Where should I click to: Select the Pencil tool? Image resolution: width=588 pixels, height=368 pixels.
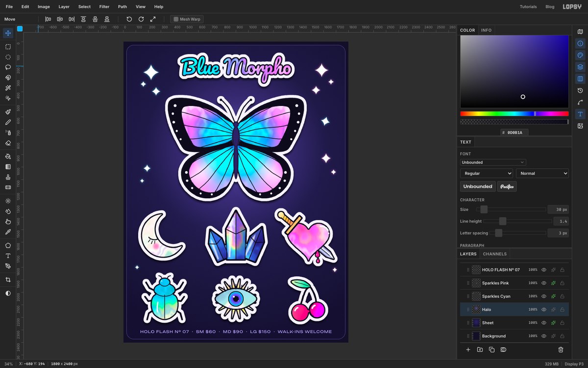pos(8,122)
